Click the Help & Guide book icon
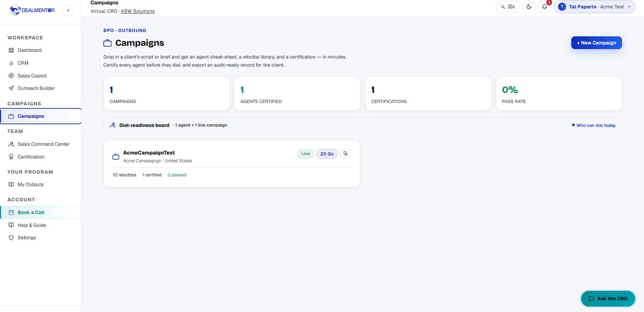Viewport: 644px width, 312px height. coord(11,225)
